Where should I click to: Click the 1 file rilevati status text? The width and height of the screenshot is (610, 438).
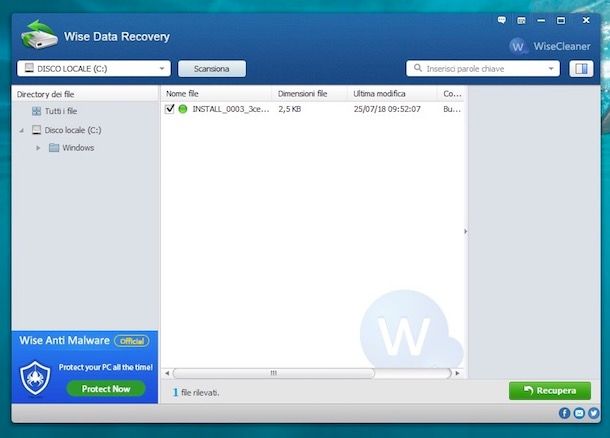[x=196, y=392]
